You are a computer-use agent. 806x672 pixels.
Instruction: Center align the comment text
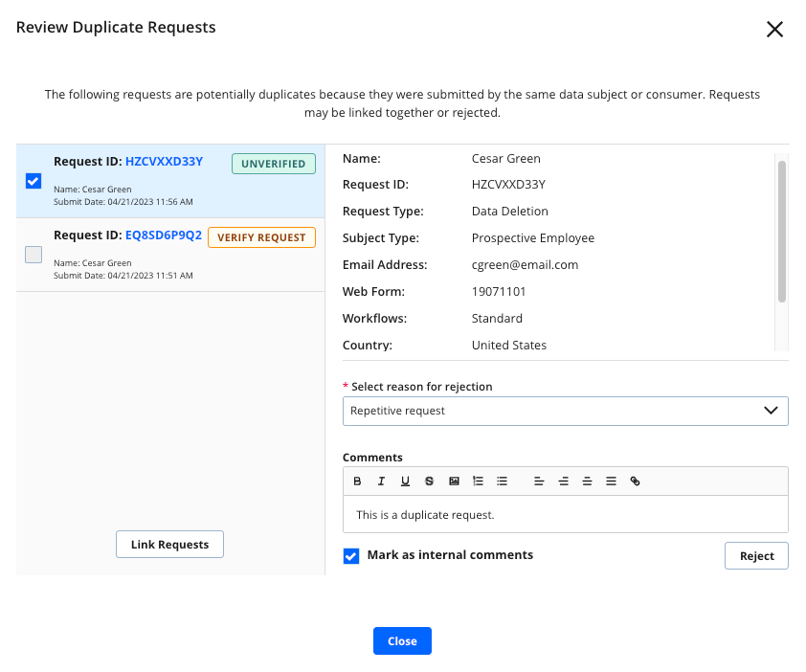[563, 482]
